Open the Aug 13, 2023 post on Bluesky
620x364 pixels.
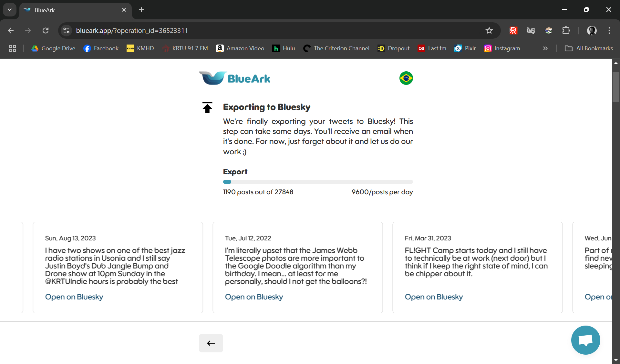74,297
